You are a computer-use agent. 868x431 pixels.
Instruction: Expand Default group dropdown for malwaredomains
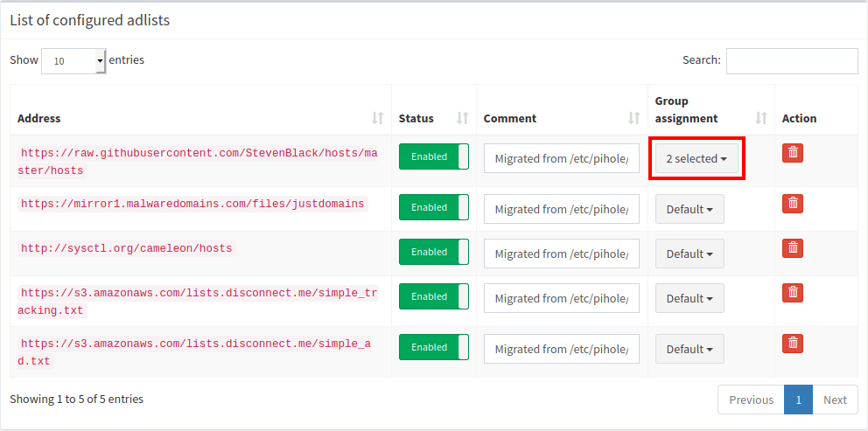point(689,210)
